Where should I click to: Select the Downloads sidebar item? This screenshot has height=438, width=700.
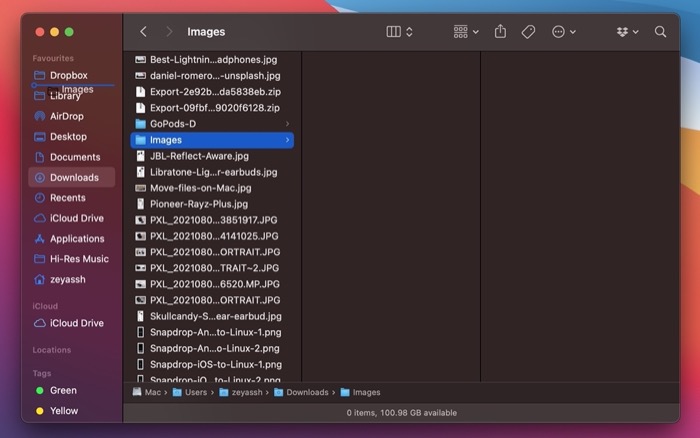(73, 177)
